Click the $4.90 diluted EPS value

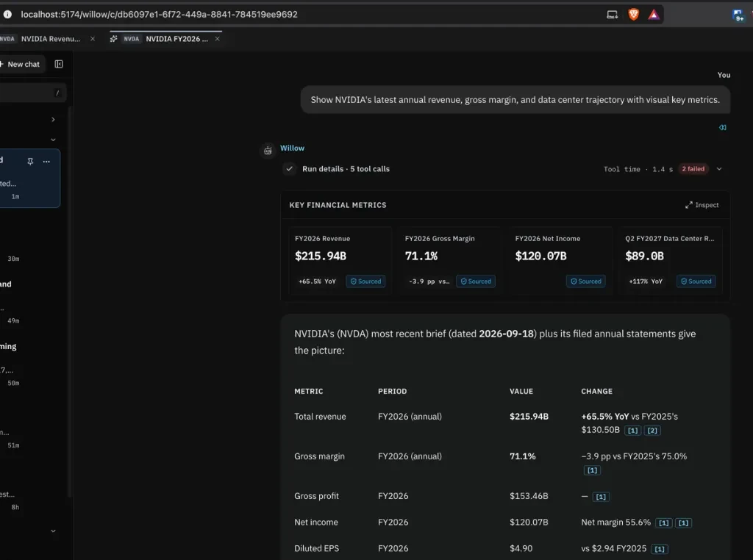(521, 548)
